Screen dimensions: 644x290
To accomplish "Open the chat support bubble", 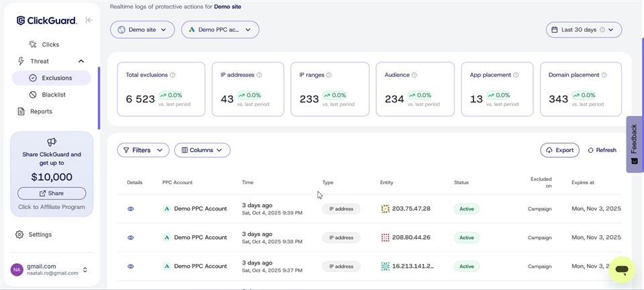I will (622, 270).
